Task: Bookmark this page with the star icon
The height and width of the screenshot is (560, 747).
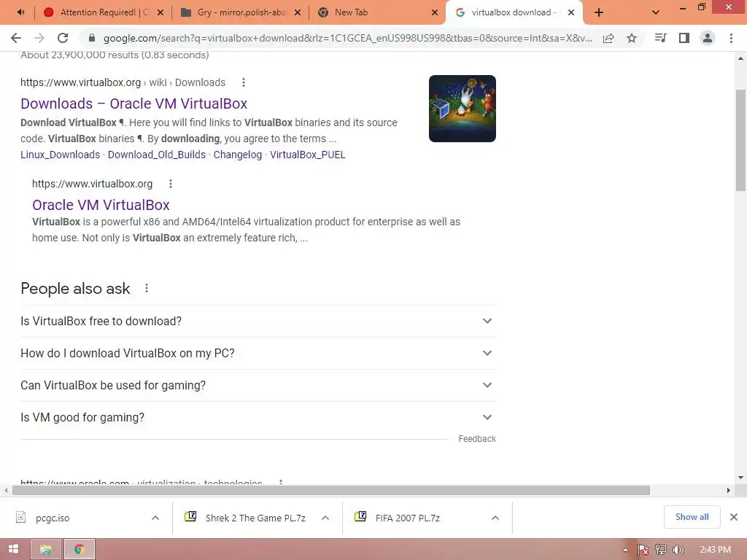Action: coord(632,38)
